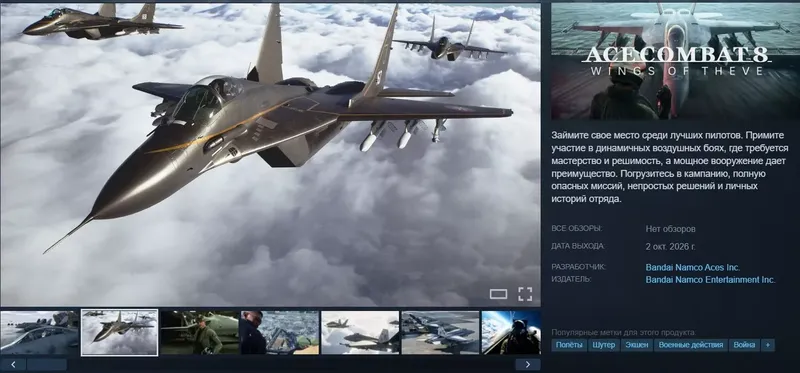Add a tag with the plus button

pos(767,345)
